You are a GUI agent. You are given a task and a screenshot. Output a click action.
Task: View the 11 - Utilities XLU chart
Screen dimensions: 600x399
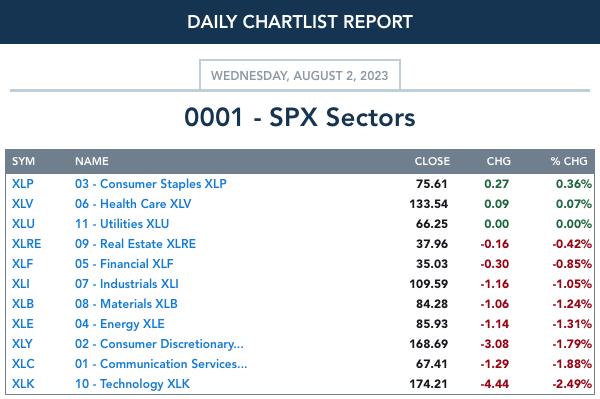122,223
